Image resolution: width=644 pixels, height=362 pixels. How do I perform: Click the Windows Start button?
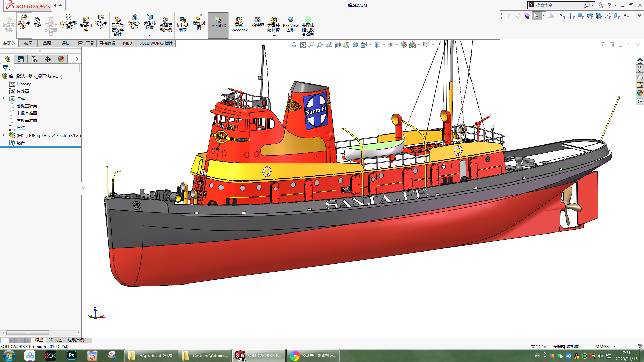click(9, 356)
